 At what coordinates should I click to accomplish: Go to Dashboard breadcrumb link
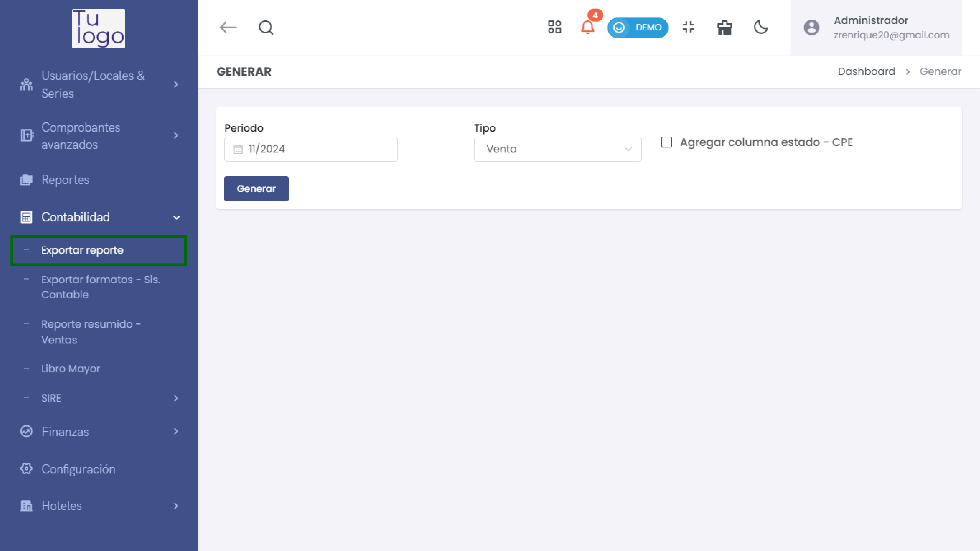866,72
